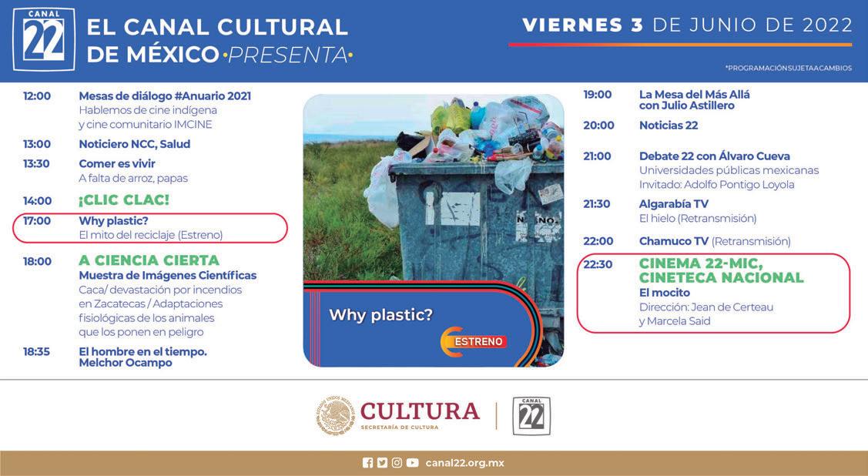Click the Instagram icon in footer
The image size is (868, 476).
pyautogui.click(x=397, y=463)
